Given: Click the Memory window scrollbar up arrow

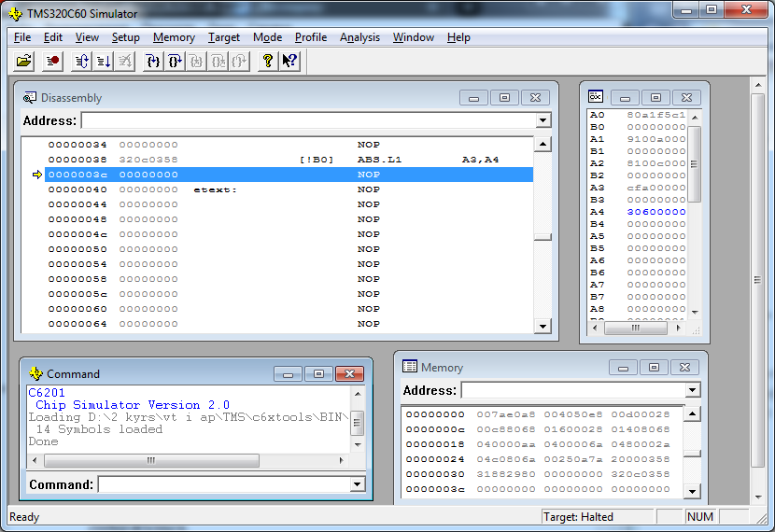Looking at the screenshot, I should coord(693,413).
